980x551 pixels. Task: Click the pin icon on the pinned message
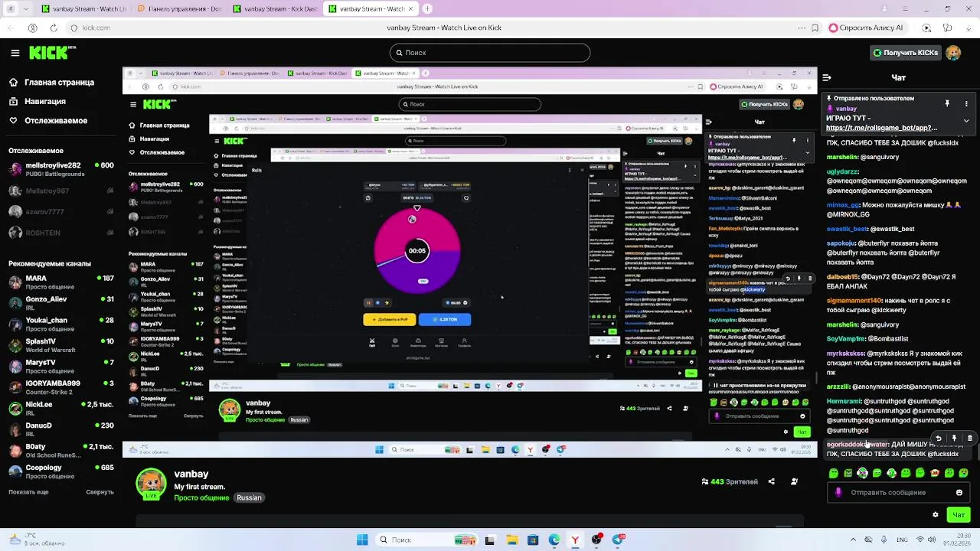click(947, 103)
